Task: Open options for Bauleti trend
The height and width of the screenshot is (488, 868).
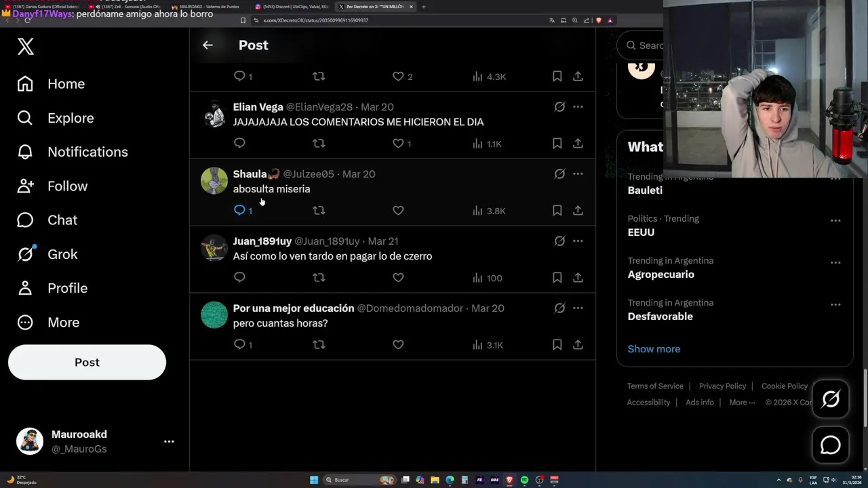Action: 835,180
